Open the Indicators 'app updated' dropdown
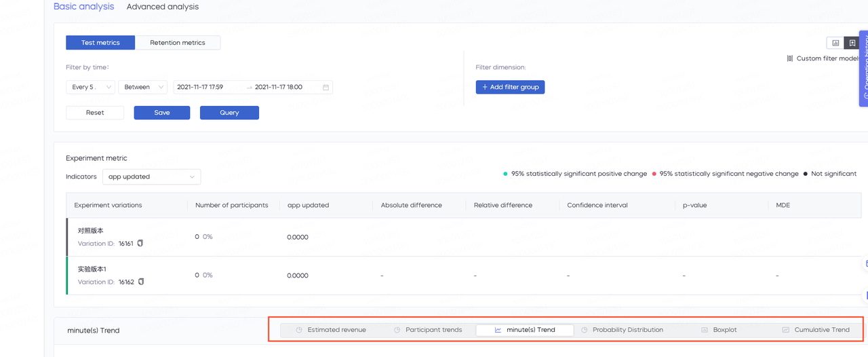This screenshot has width=868, height=357. pos(151,176)
